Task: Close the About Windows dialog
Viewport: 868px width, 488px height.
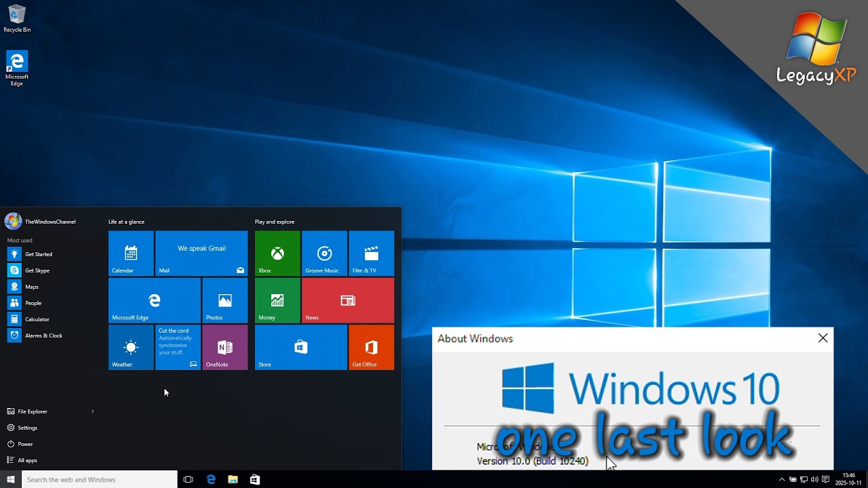Action: point(823,338)
